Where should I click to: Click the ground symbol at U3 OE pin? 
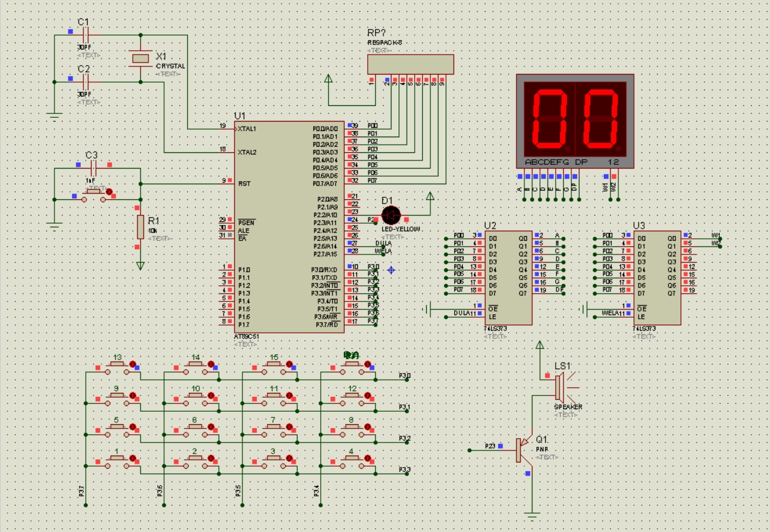[583, 308]
